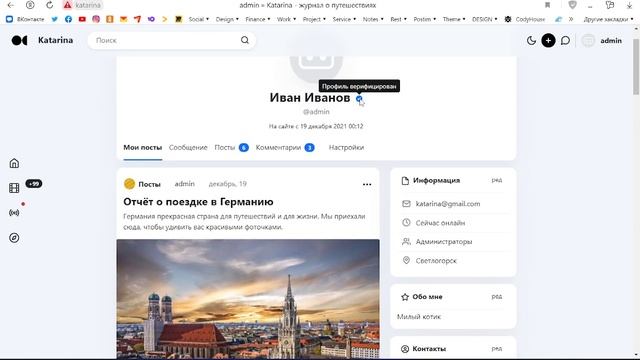Switch to the Посты tab with badge
Screen dimensions: 640x360
click(231, 147)
